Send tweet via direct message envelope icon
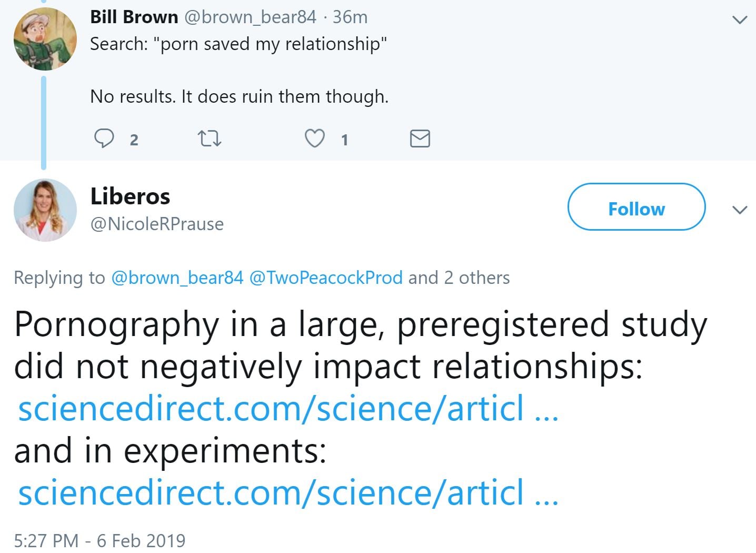The height and width of the screenshot is (553, 756). pyautogui.click(x=420, y=139)
